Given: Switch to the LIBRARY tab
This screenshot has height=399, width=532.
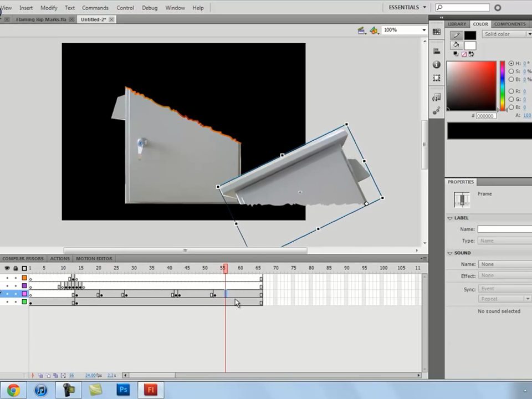Looking at the screenshot, I should tap(457, 24).
